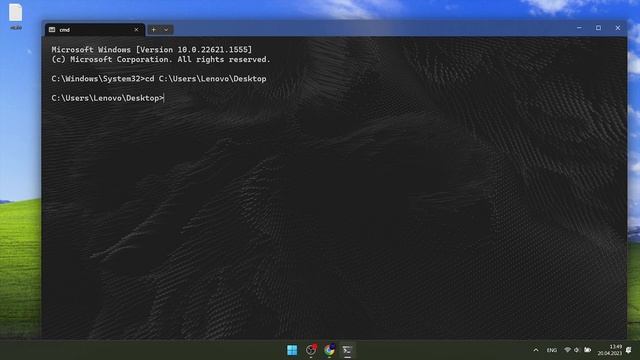Minimize the Terminal window
This screenshot has width=640, height=360.
click(x=579, y=28)
